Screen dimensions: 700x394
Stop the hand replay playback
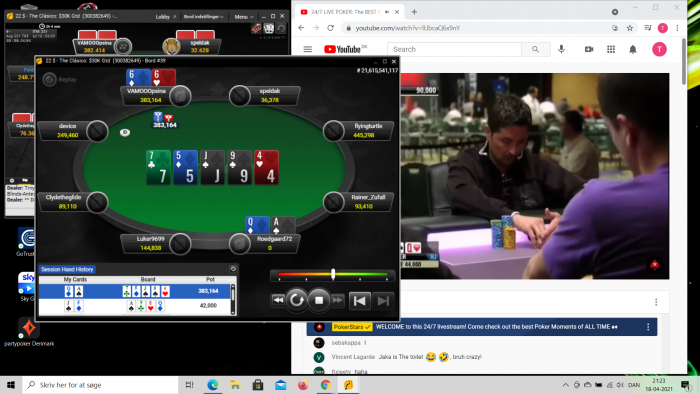[x=319, y=300]
